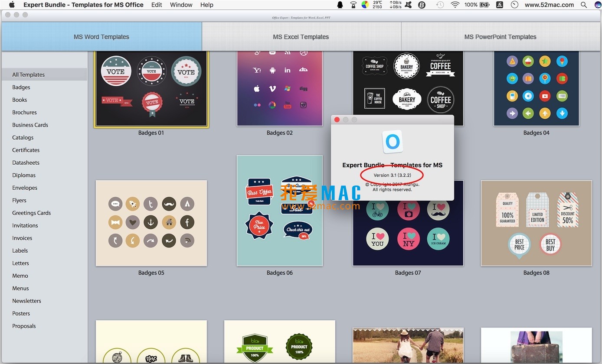This screenshot has height=364, width=602.
Task: Click the blue O app icon in About dialog
Action: 393,142
